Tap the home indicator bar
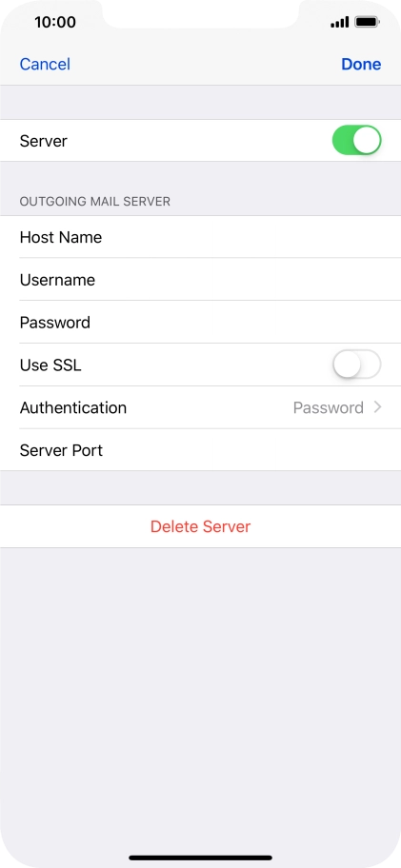 point(200,858)
